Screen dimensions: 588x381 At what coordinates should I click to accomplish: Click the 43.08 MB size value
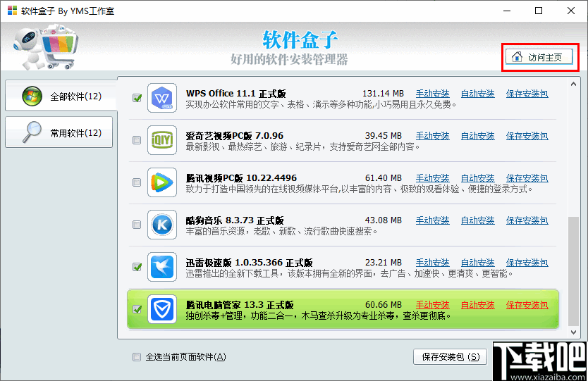click(x=384, y=220)
